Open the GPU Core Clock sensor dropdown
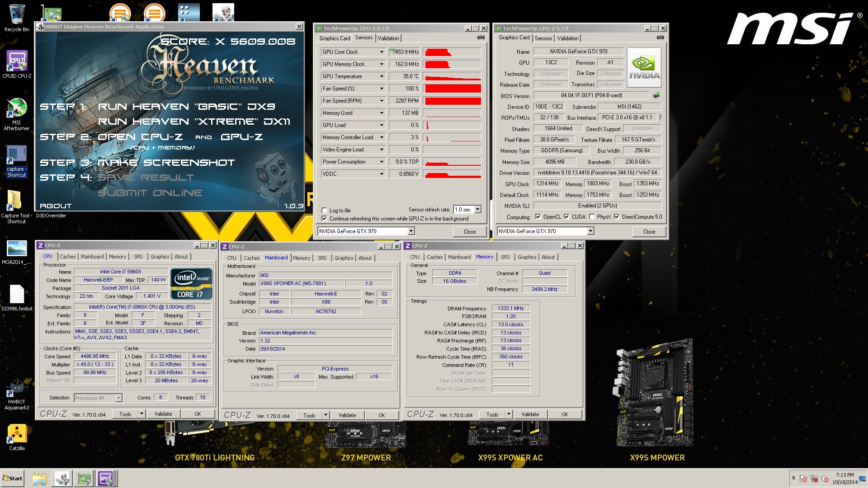The image size is (868, 488). 382,52
